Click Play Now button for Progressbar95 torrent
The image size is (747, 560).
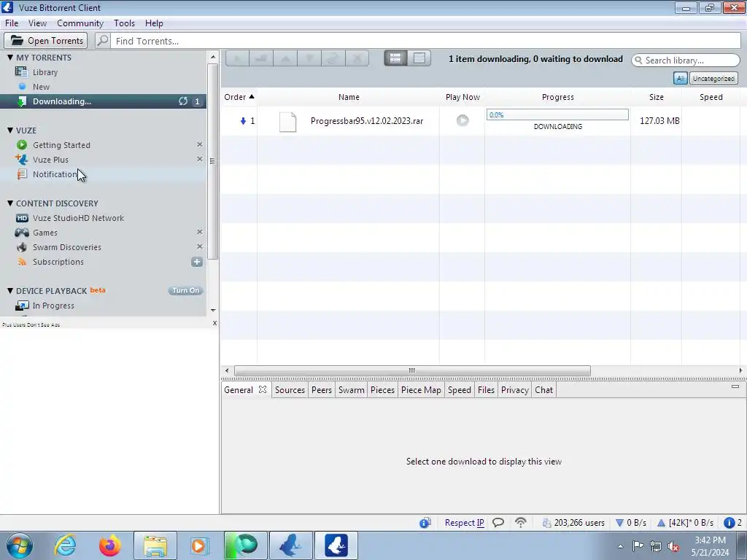click(x=462, y=120)
